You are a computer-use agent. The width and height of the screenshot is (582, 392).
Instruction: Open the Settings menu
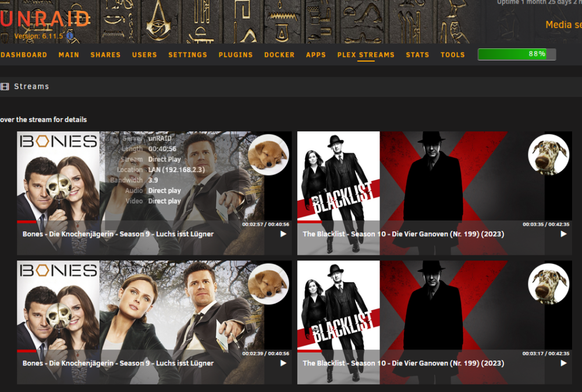click(x=187, y=55)
